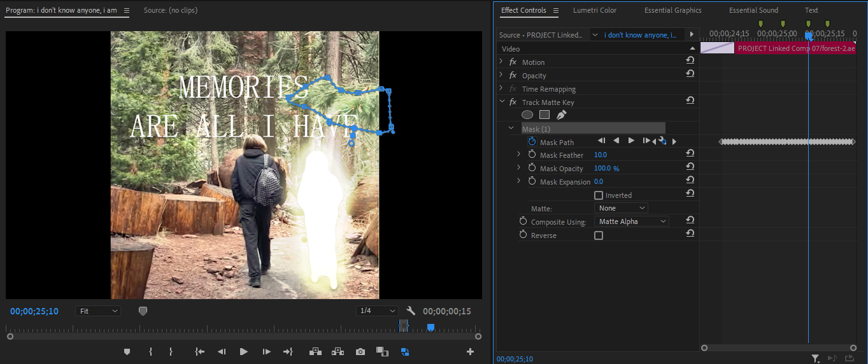Image resolution: width=868 pixels, height=364 pixels.
Task: Step forward one frame
Action: point(266,351)
